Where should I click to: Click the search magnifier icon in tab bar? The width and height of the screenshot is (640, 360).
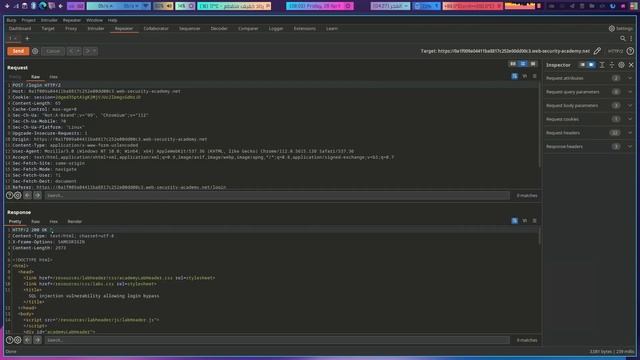(622, 38)
